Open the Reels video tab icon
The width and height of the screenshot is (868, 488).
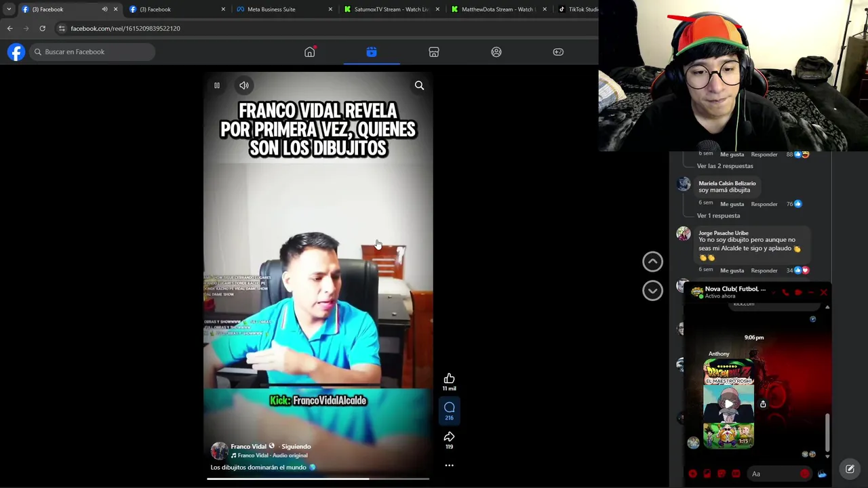(x=372, y=52)
